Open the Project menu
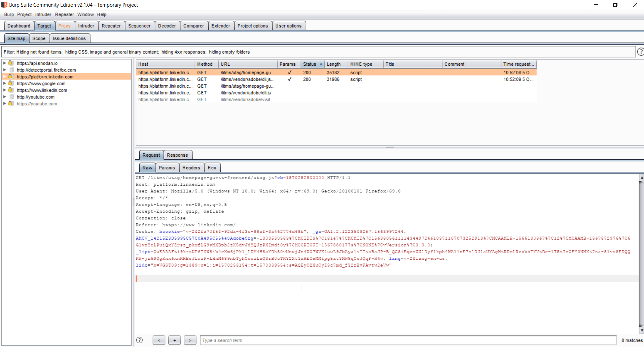Screen dimensions: 644x347 [24, 14]
